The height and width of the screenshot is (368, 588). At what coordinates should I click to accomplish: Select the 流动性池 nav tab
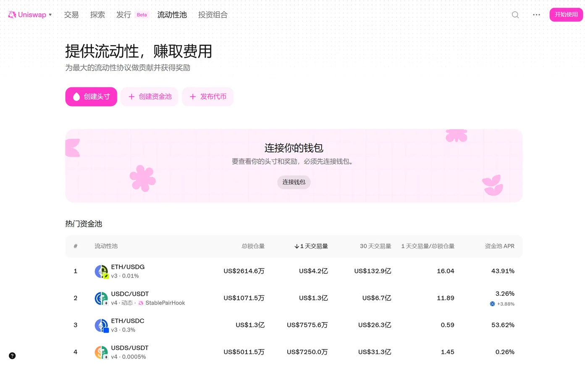172,15
